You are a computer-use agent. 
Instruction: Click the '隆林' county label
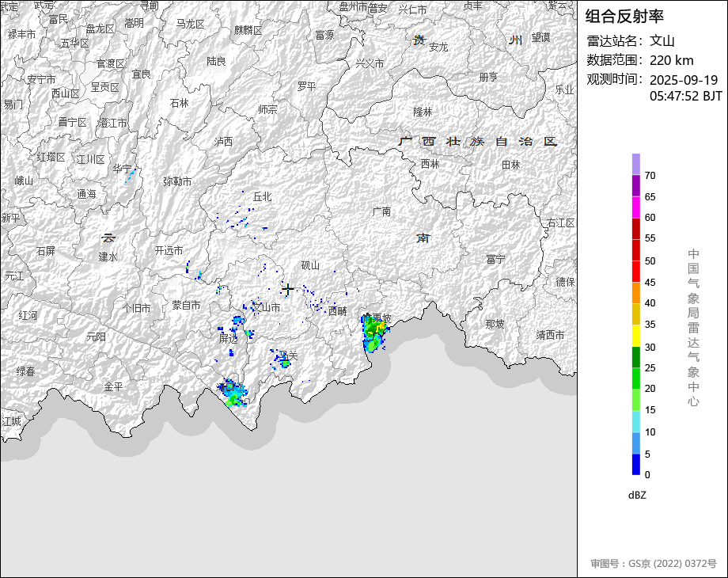pos(423,112)
